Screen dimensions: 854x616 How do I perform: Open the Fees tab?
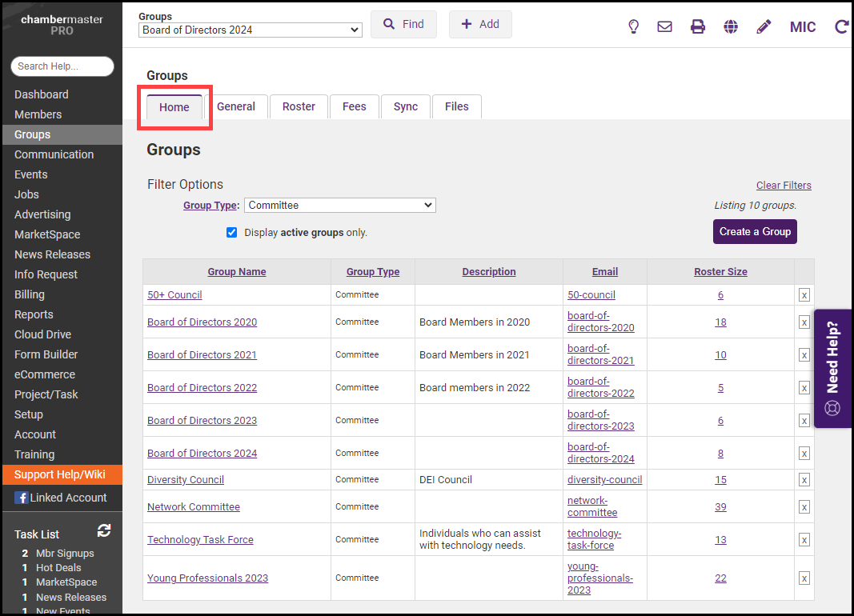[x=355, y=106]
